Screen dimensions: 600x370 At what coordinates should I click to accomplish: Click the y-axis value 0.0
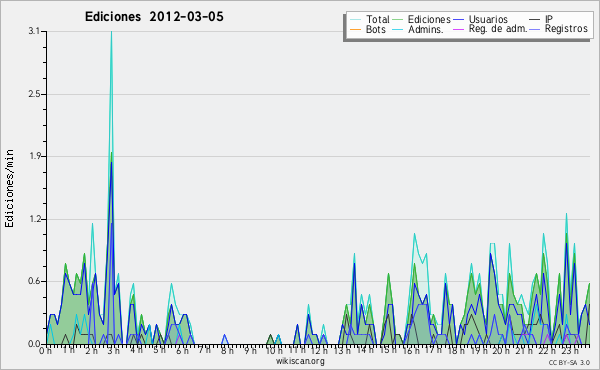[34, 344]
